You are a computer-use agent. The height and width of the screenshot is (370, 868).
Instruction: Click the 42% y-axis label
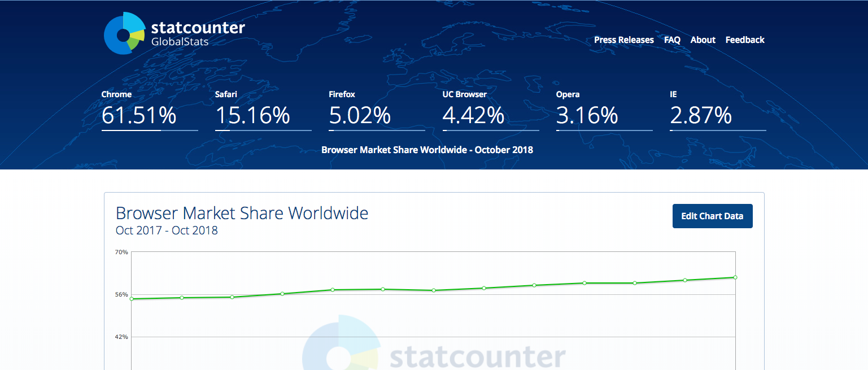[x=122, y=337]
